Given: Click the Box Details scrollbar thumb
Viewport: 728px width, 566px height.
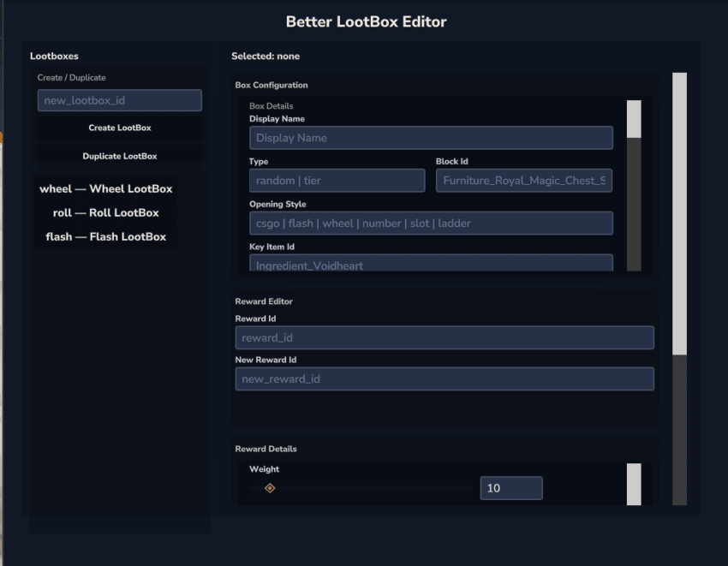Looking at the screenshot, I should pyautogui.click(x=634, y=119).
